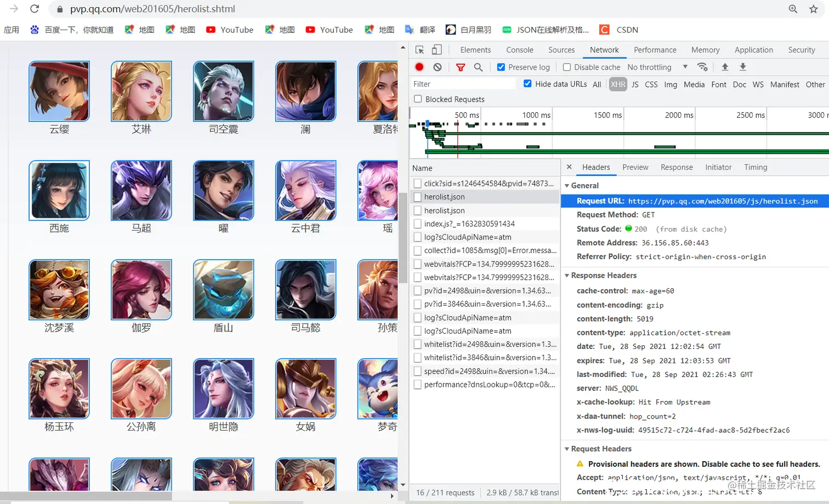The image size is (829, 504).
Task: Open the Response tab of request
Action: [x=677, y=167]
